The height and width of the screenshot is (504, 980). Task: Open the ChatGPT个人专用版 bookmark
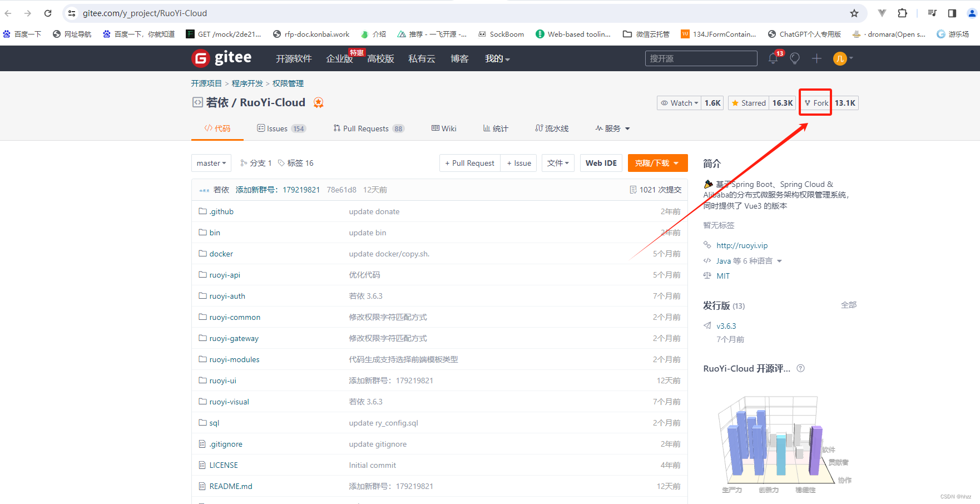[x=804, y=34]
